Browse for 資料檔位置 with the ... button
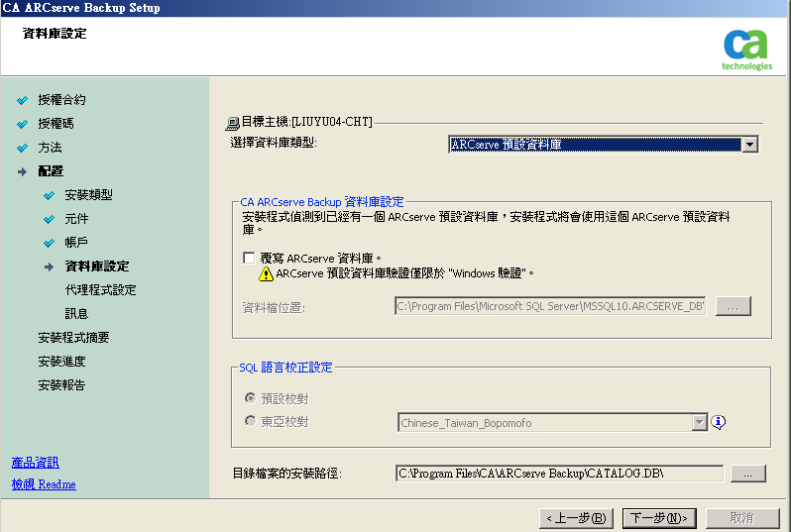The image size is (791, 532). click(733, 306)
